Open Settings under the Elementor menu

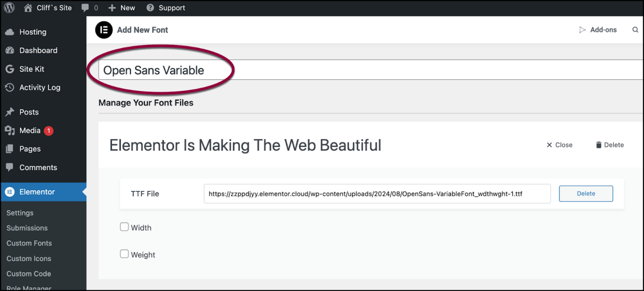[x=19, y=213]
